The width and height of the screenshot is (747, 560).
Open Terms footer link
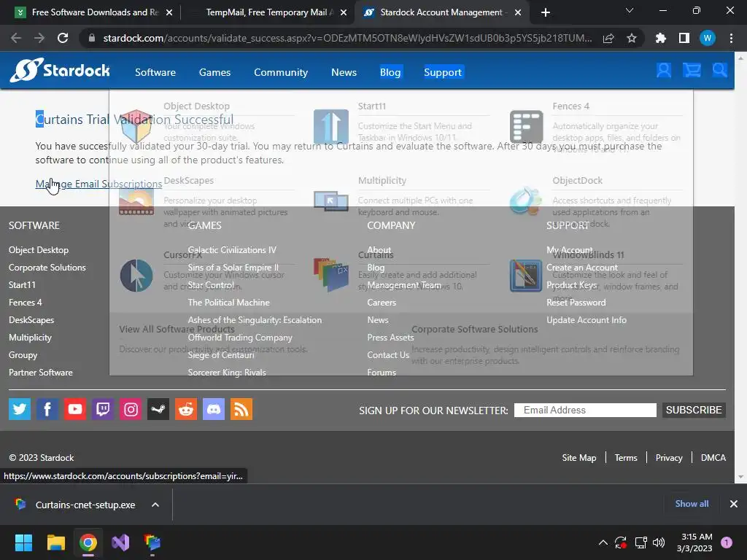point(625,458)
